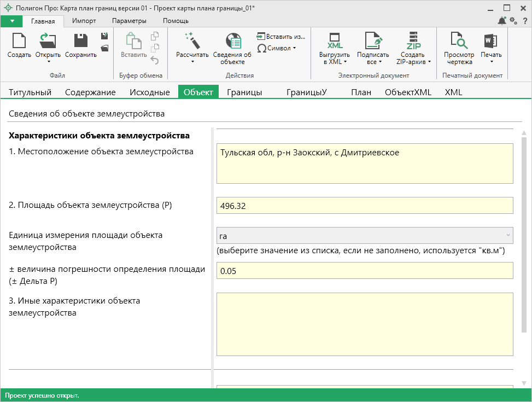Screen dimensions: 532x402
Task: Click the notifications bell icon
Action: [502, 21]
